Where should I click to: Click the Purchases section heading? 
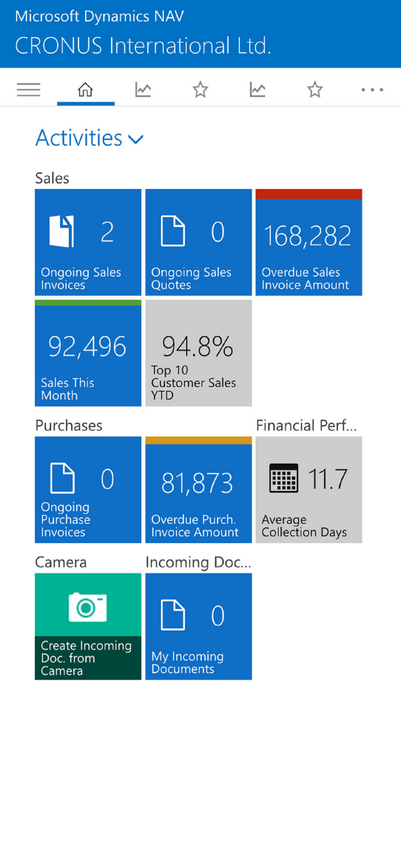(x=69, y=425)
